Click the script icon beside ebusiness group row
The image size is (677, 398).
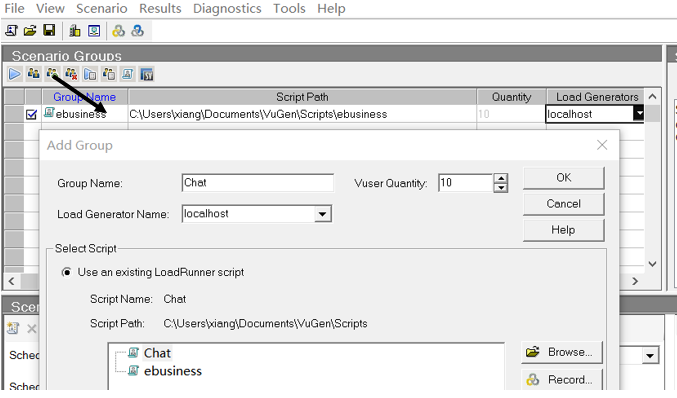pyautogui.click(x=49, y=113)
